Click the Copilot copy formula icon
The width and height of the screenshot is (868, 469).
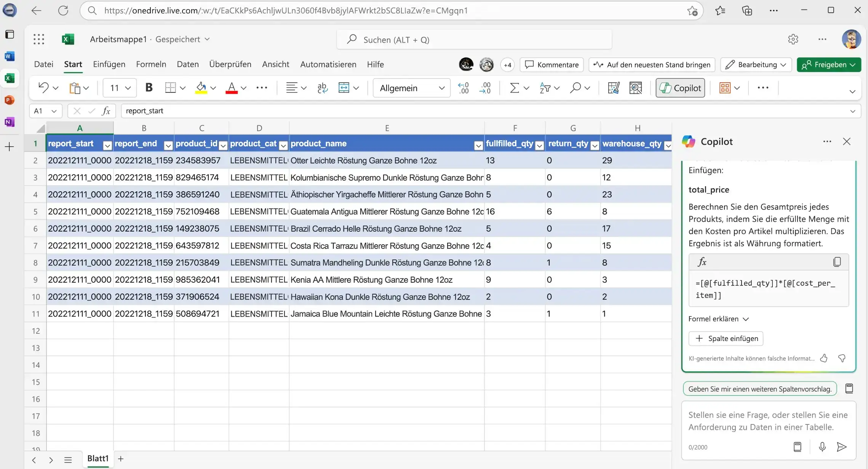coord(837,262)
